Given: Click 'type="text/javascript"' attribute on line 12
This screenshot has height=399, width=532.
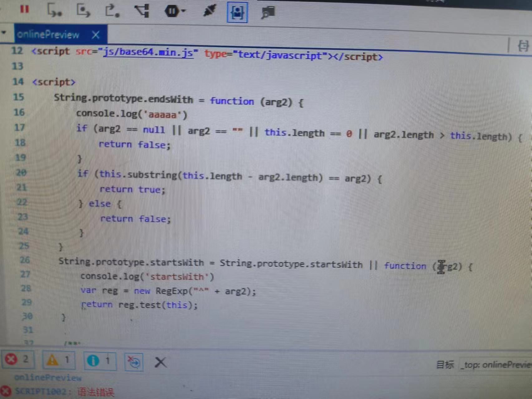Looking at the screenshot, I should [266, 55].
